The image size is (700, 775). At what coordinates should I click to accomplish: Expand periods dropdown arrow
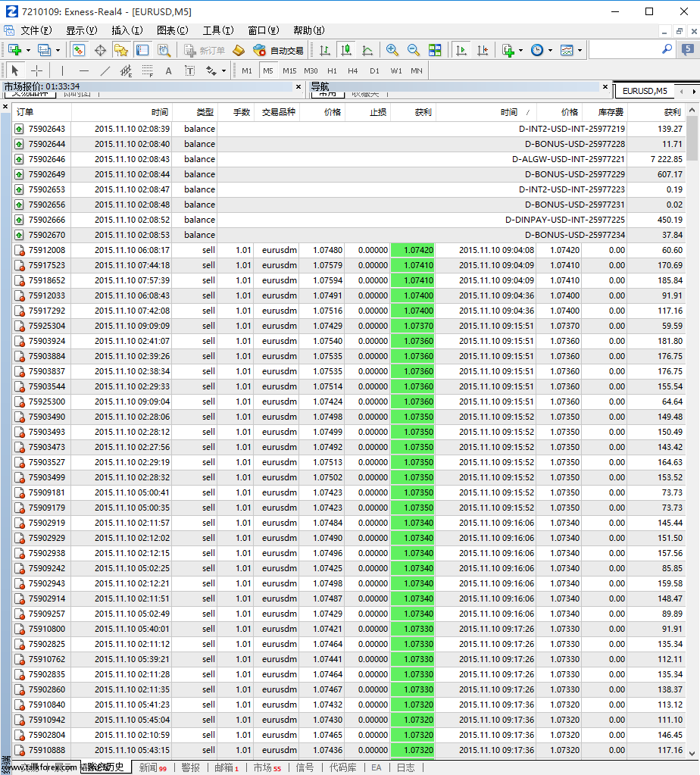550,51
